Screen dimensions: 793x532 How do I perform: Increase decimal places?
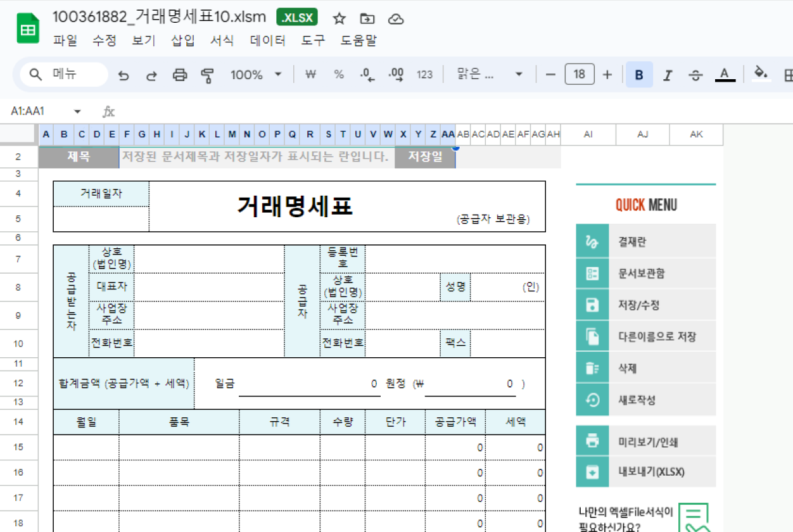pos(396,75)
